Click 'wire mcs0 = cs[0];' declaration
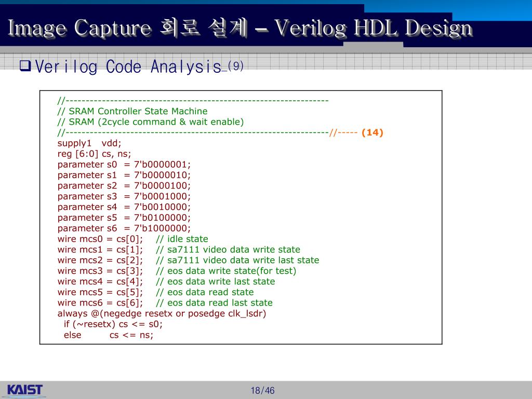 click(100, 239)
